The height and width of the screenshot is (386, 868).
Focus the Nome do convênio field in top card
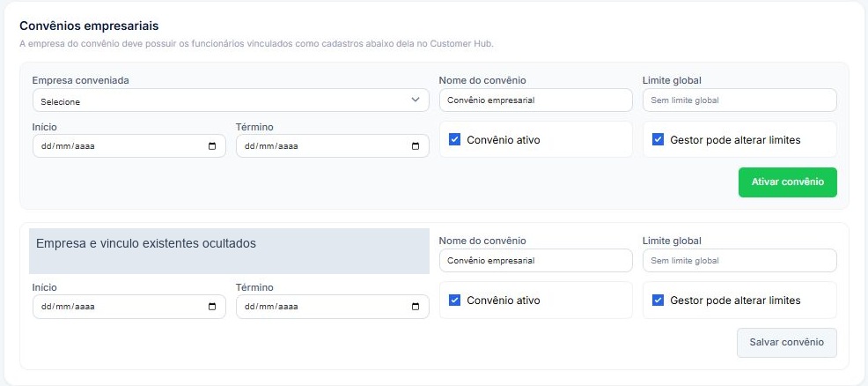tap(536, 100)
